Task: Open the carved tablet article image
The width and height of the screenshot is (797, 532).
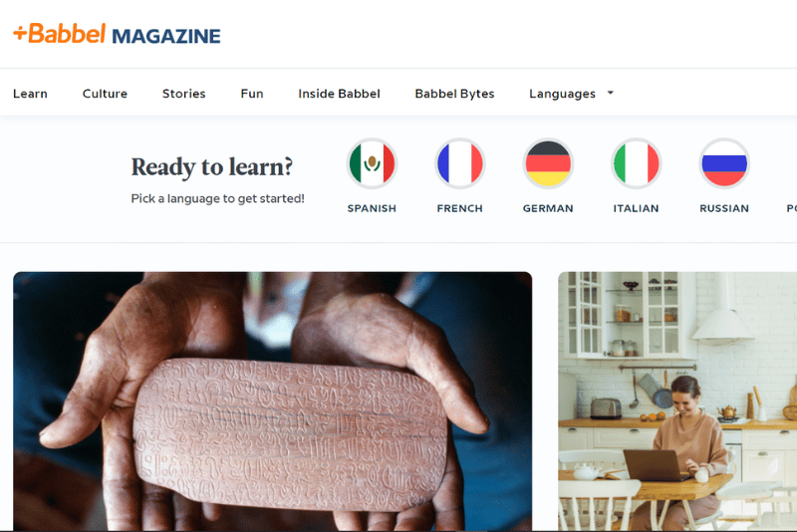Action: tap(272, 401)
